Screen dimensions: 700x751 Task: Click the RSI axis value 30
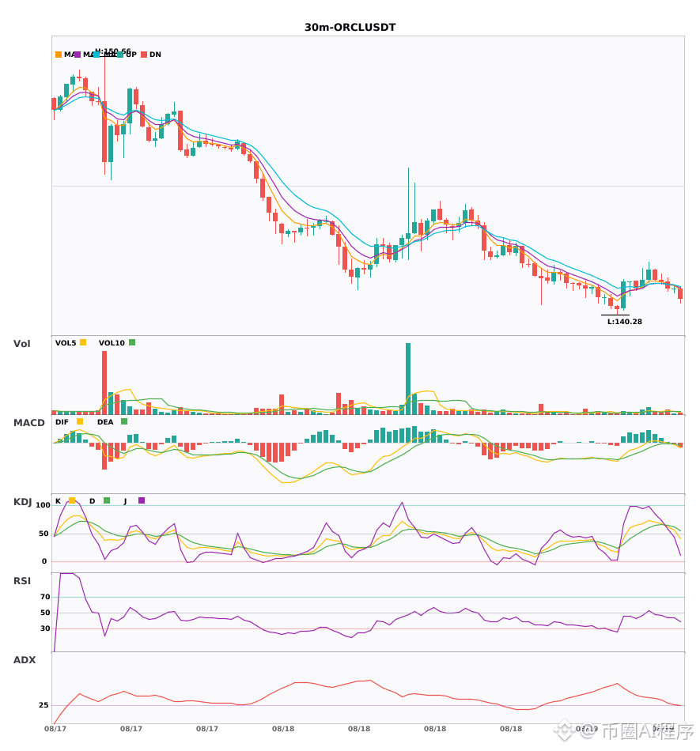[x=45, y=628]
